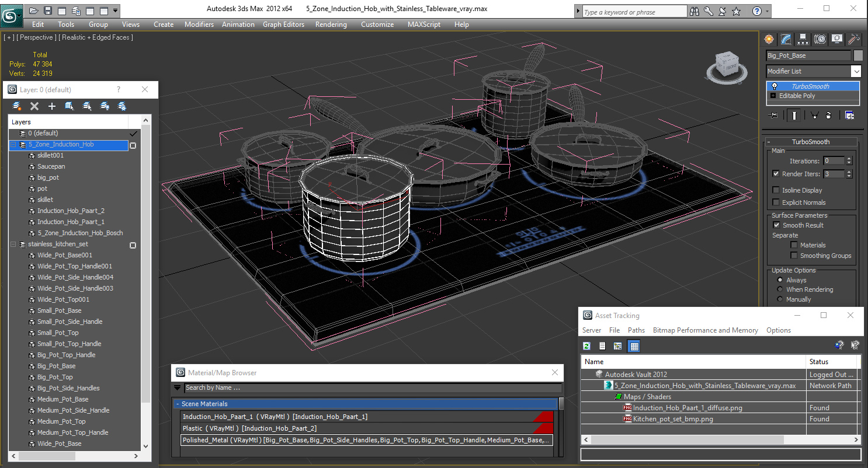The width and height of the screenshot is (868, 468).
Task: Click Status Log list icon in Asset Tracking
Action: (x=602, y=346)
